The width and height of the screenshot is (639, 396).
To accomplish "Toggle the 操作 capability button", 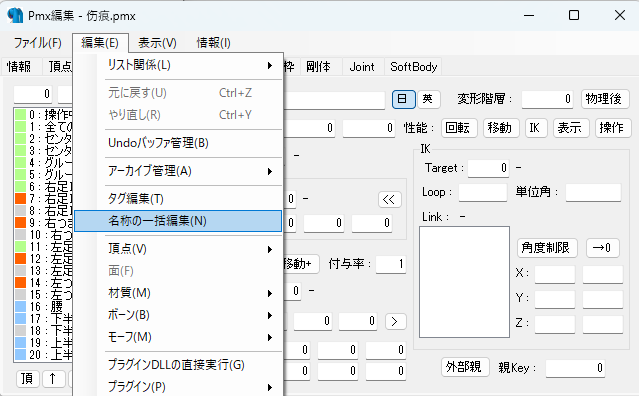I will tap(613, 128).
